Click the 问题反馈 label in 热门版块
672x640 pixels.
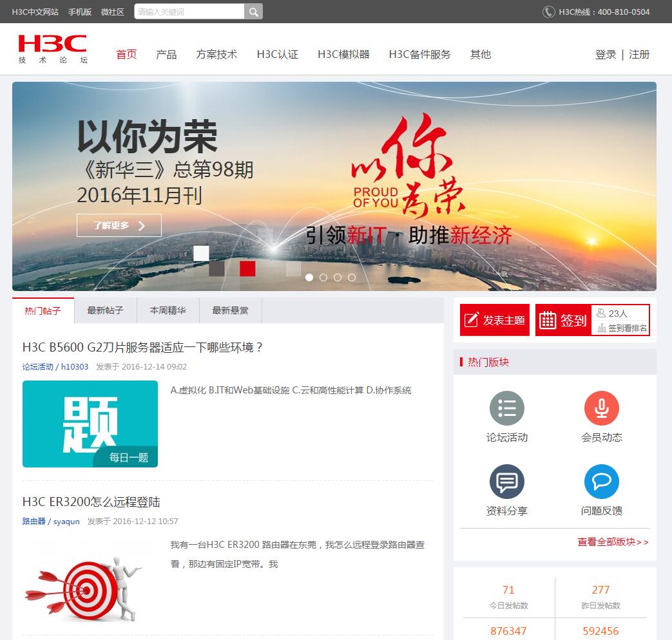[601, 511]
